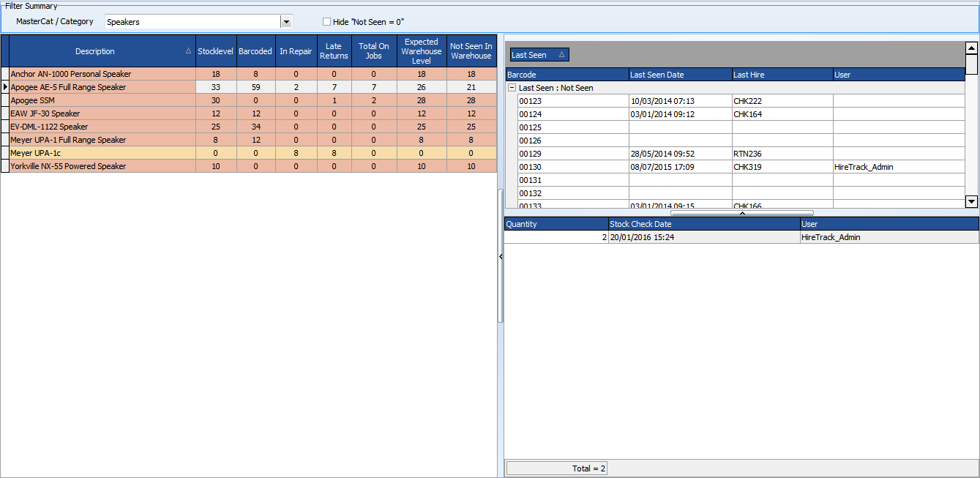980x478 pixels.
Task: Click the up arrow on barcode list scrollbar
Action: 971,50
